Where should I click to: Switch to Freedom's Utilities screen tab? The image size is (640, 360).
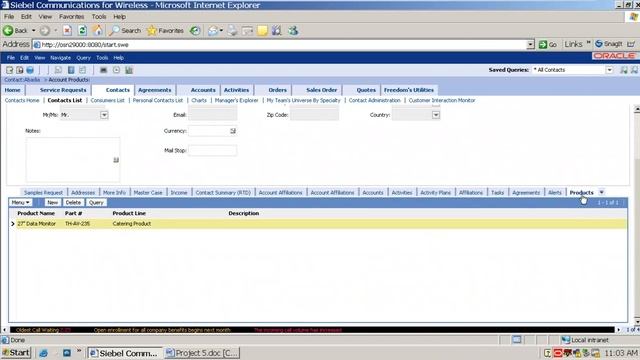(x=409, y=90)
